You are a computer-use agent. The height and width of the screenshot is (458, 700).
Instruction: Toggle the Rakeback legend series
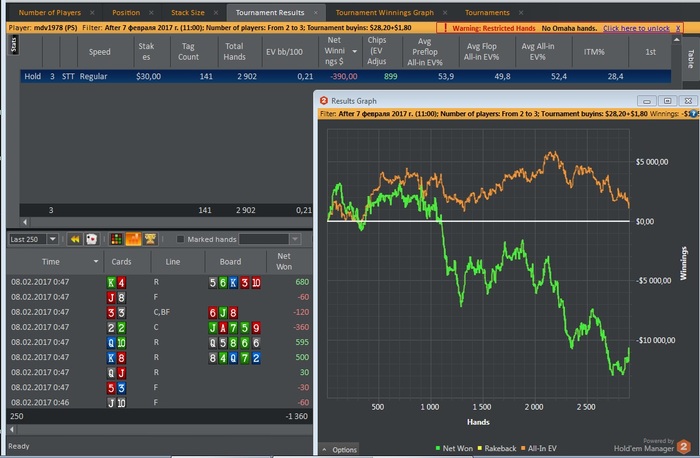pos(496,448)
